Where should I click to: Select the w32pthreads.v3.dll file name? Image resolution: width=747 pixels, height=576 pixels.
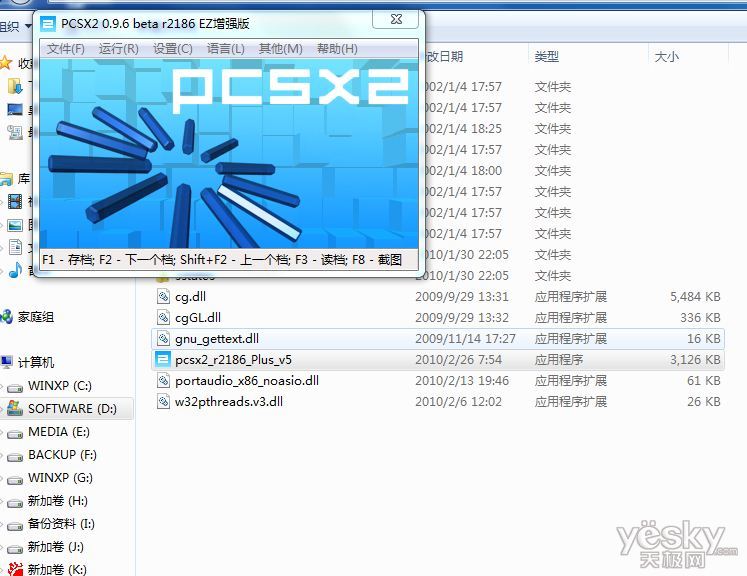tap(229, 402)
